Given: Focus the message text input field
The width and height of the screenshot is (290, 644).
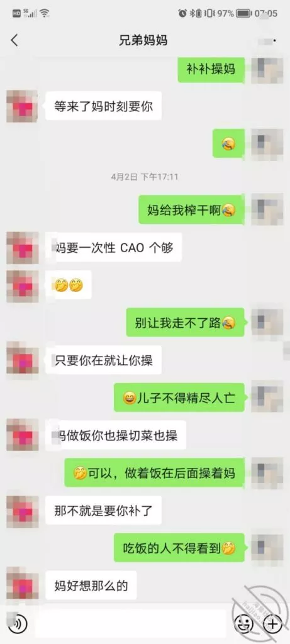Looking at the screenshot, I should click(130, 625).
